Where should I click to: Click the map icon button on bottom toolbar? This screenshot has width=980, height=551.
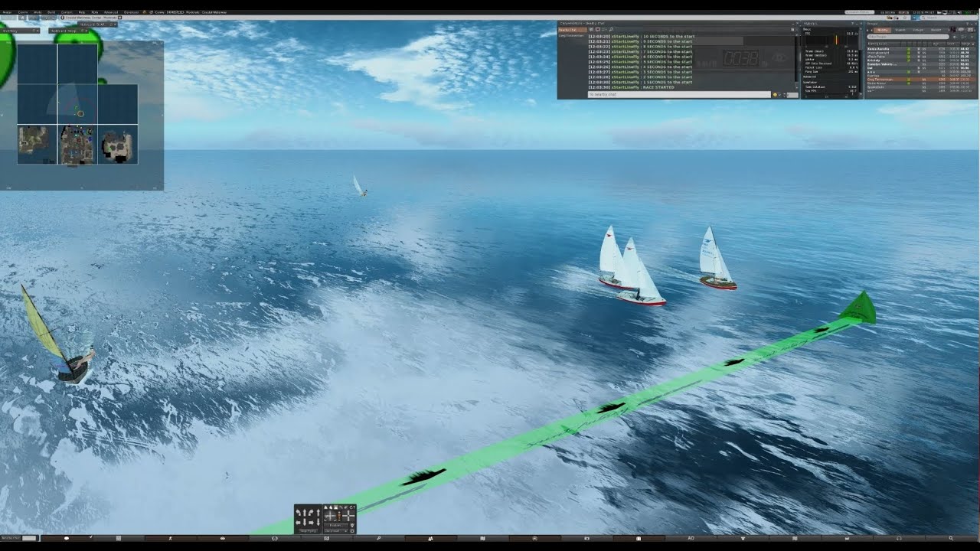pyautogui.click(x=482, y=538)
